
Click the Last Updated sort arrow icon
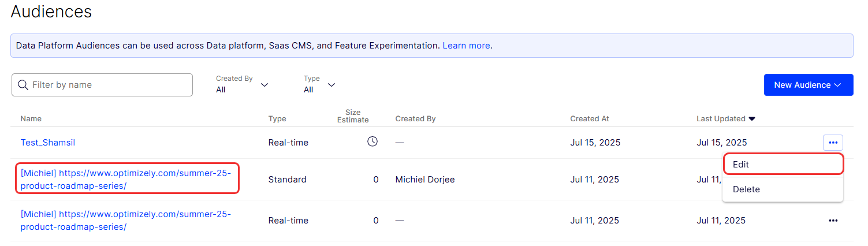point(752,119)
